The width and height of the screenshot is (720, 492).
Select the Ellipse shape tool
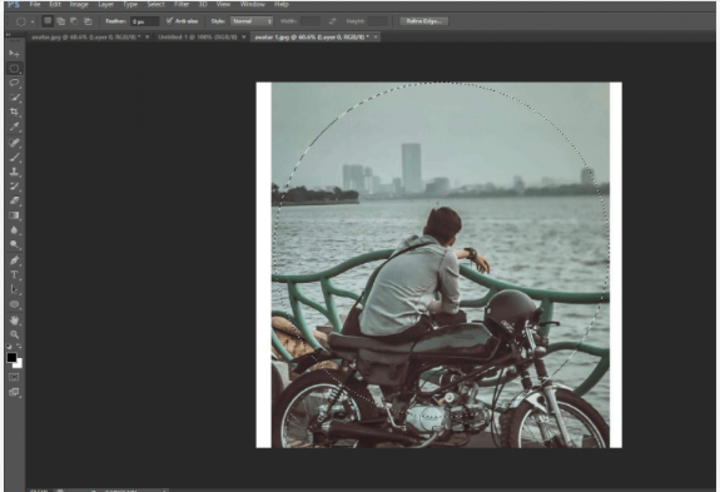pos(14,304)
